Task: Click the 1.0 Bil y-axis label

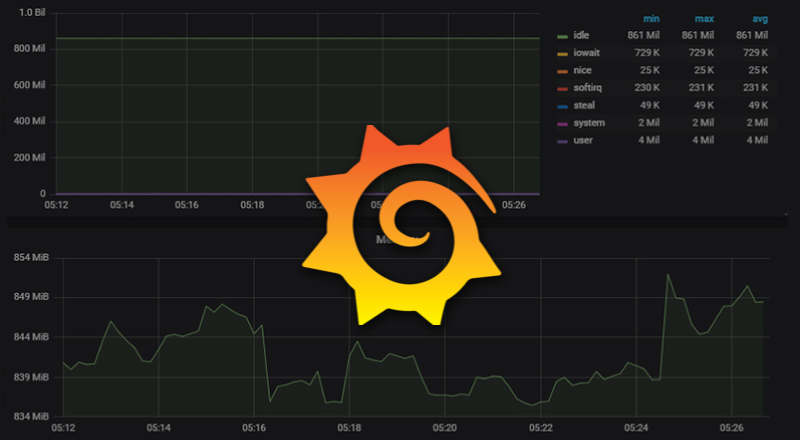Action: 32,12
